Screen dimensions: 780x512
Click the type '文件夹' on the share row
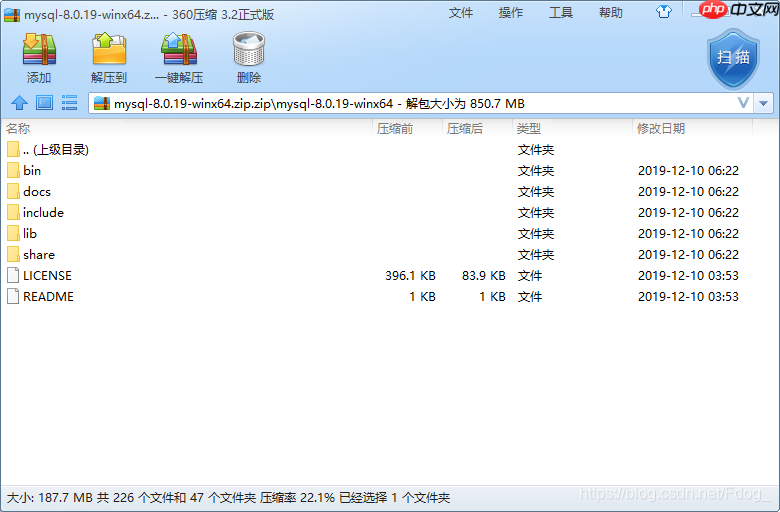tap(536, 255)
